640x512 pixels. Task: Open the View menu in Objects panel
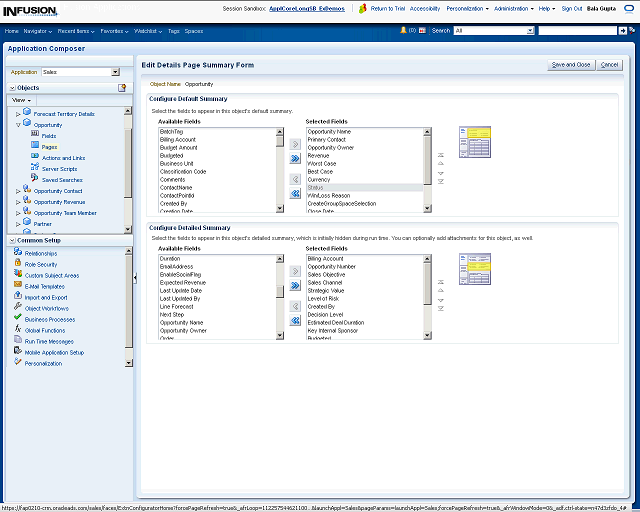pyautogui.click(x=22, y=100)
